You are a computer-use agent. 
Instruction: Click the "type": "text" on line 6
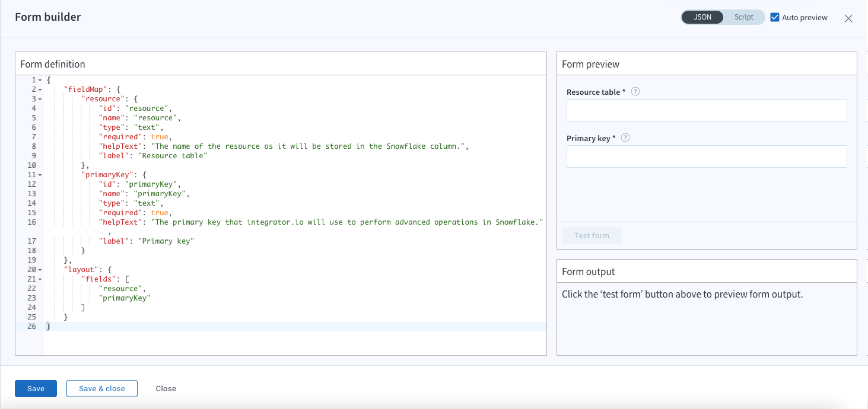point(131,127)
